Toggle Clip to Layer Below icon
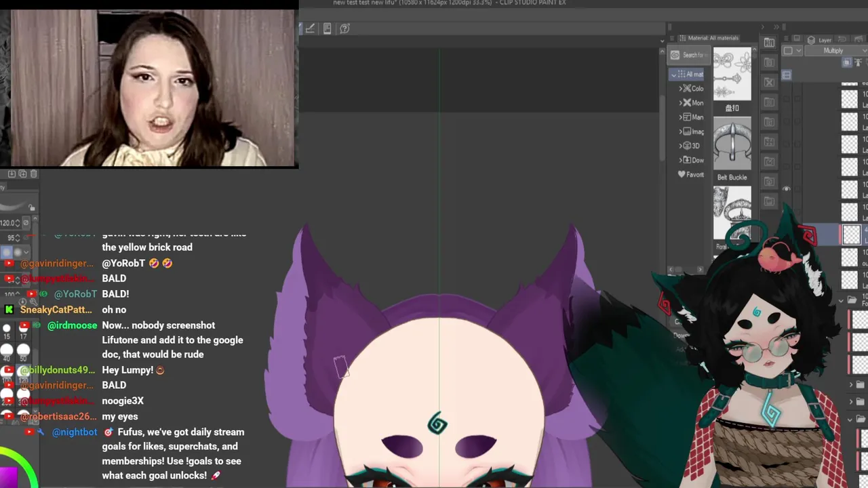868x488 pixels. 848,62
